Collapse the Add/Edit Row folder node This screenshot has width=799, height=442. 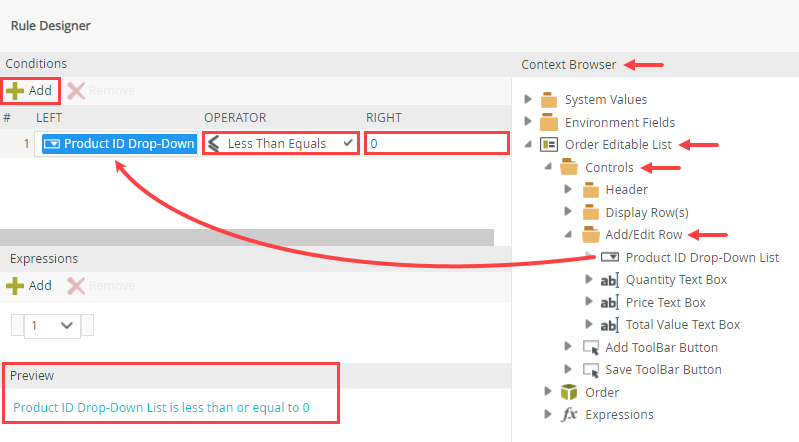(x=569, y=235)
